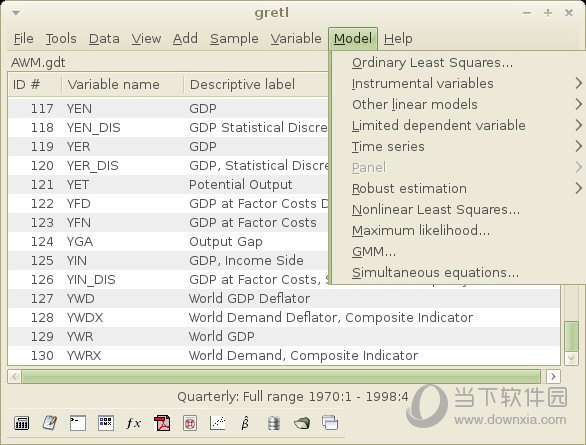Open the databases icon
The width and height of the screenshot is (586, 445).
point(274,423)
